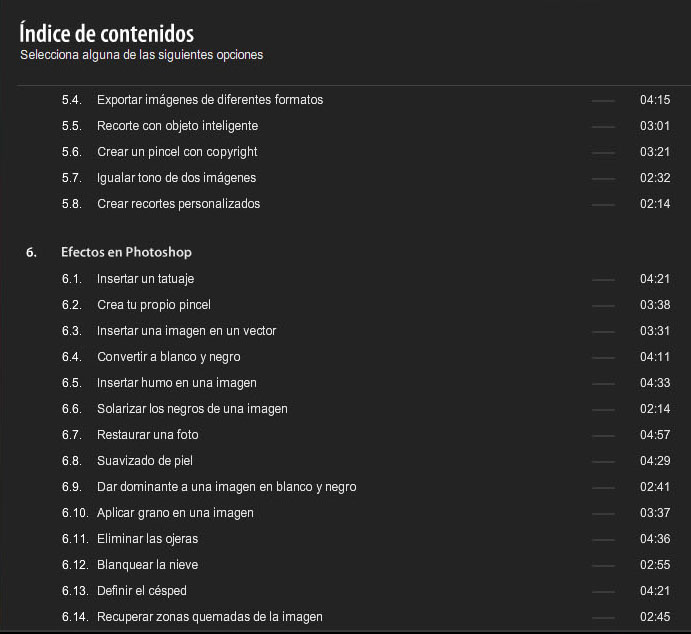Play lesson Igualar tono de dos imágenes

click(x=176, y=178)
